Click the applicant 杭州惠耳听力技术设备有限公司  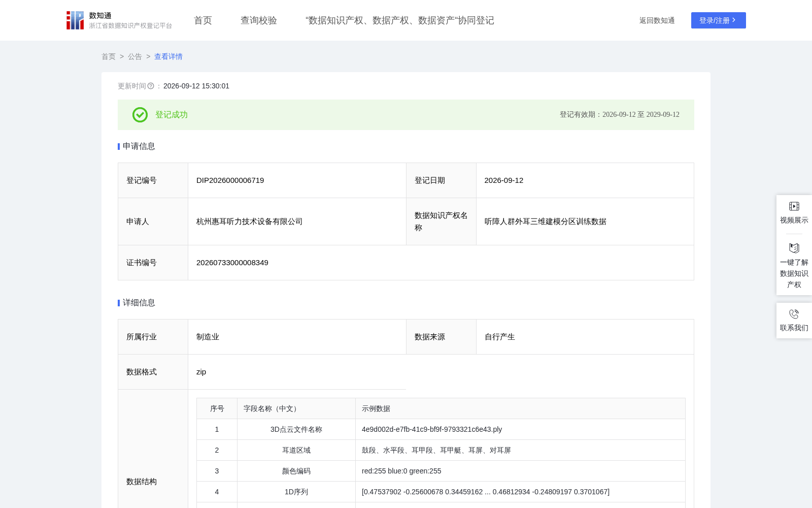tap(250, 221)
